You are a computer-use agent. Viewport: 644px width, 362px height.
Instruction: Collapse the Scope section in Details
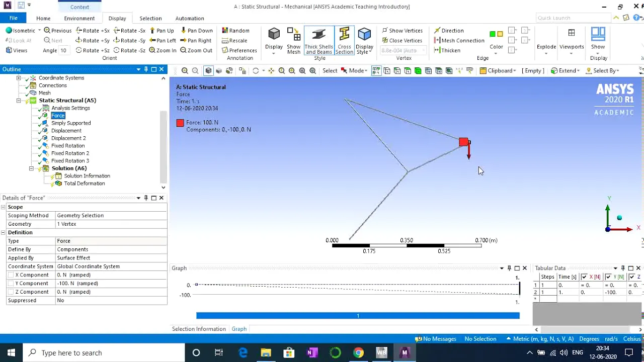(3, 207)
